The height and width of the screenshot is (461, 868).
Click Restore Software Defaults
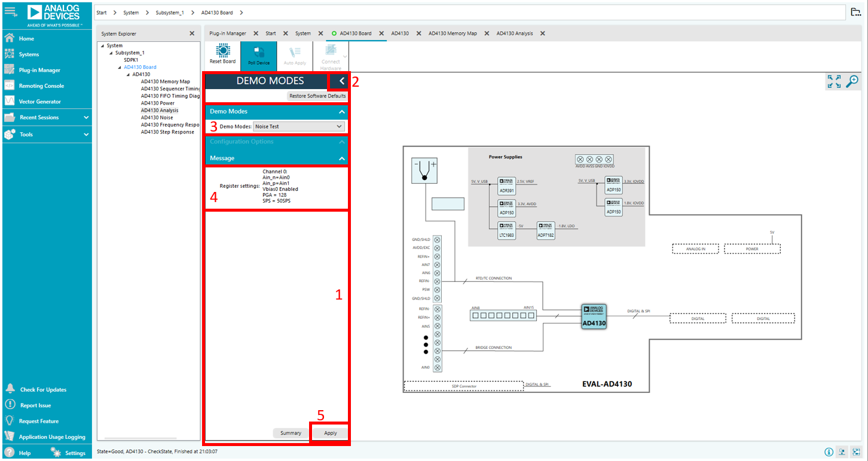[x=317, y=96]
